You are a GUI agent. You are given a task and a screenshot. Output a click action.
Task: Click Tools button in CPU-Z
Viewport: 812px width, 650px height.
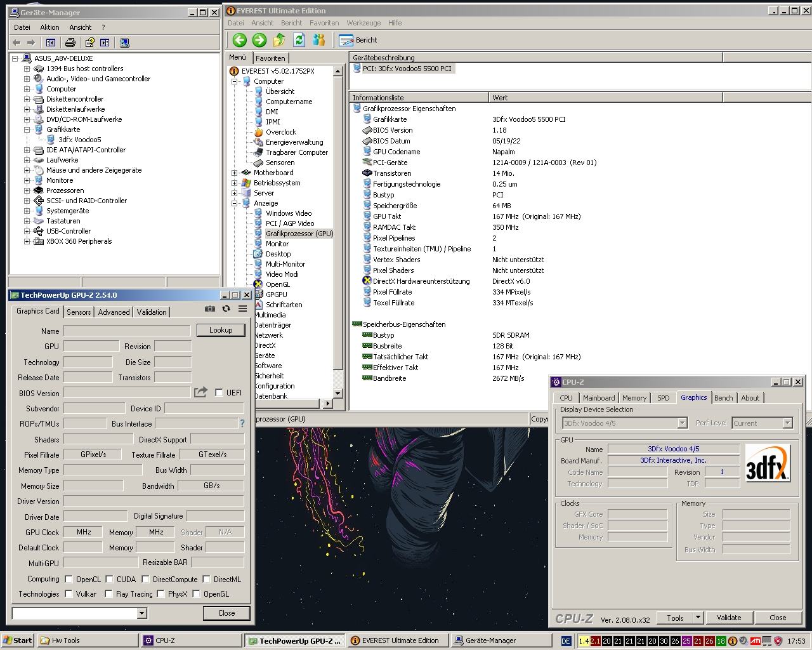[x=675, y=618]
